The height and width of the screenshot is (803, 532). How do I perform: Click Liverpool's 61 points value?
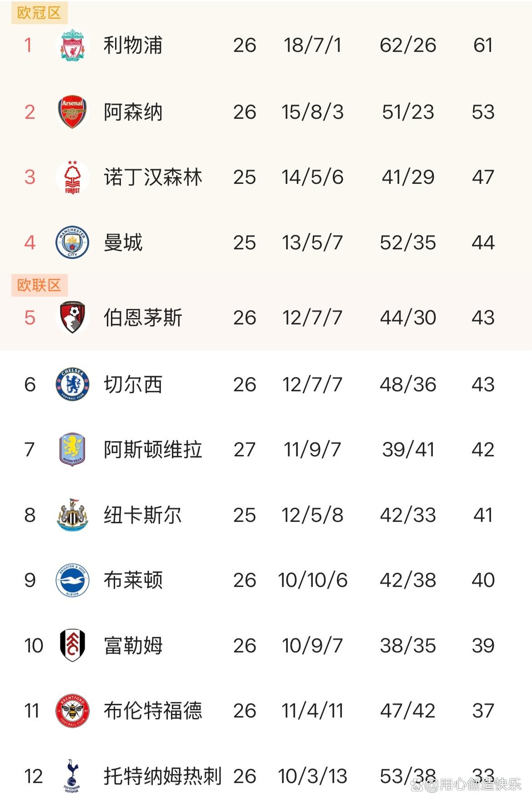[x=483, y=45]
